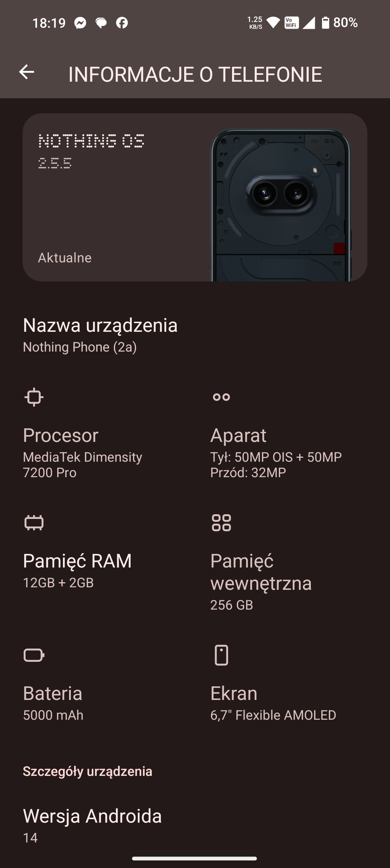Open the Nazwa urządzenia device name entry

click(100, 335)
